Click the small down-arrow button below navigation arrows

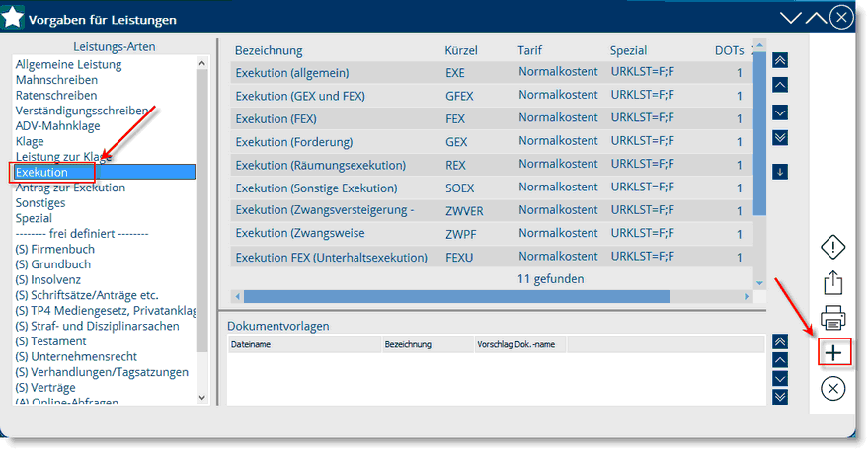(x=780, y=172)
